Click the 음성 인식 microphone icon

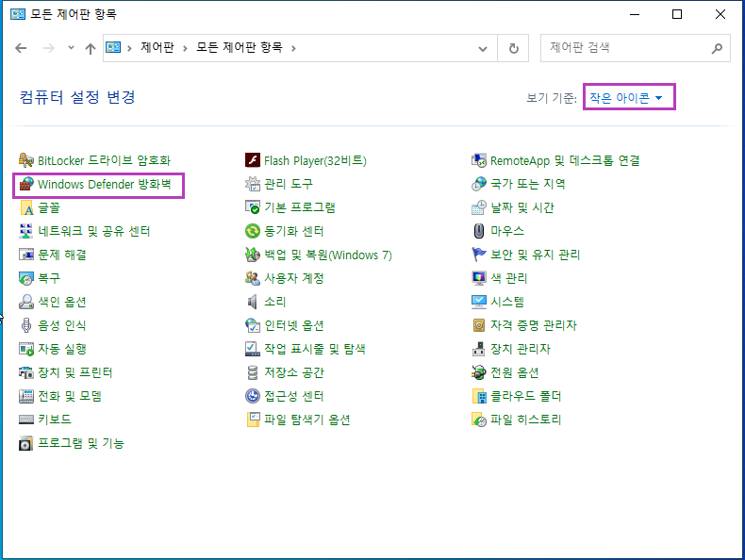point(26,325)
